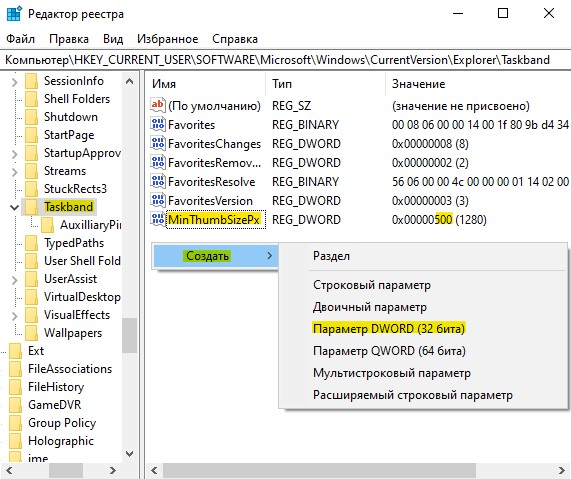Viewport: 571px width, 479px height.
Task: Expand the SessionInfo tree node
Action: point(14,82)
